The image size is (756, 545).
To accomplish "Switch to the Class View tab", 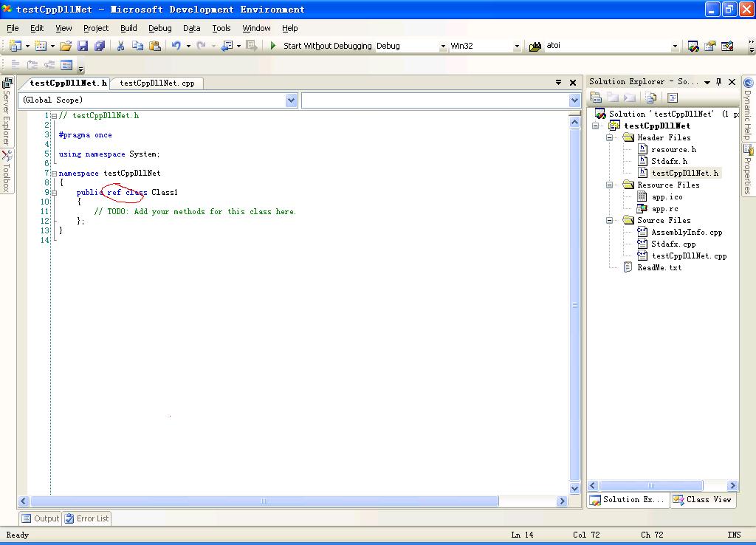I will pos(702,500).
